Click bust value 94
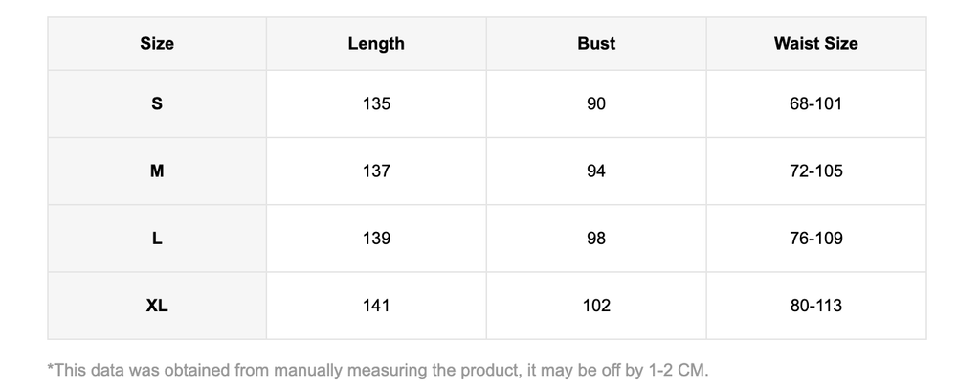Screen dimensions: 980x388 click(x=596, y=171)
